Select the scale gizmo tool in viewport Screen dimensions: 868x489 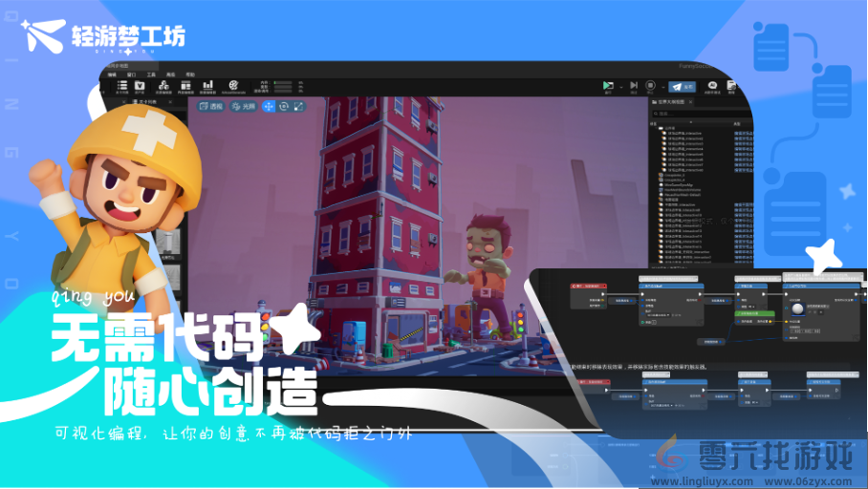pyautogui.click(x=298, y=107)
